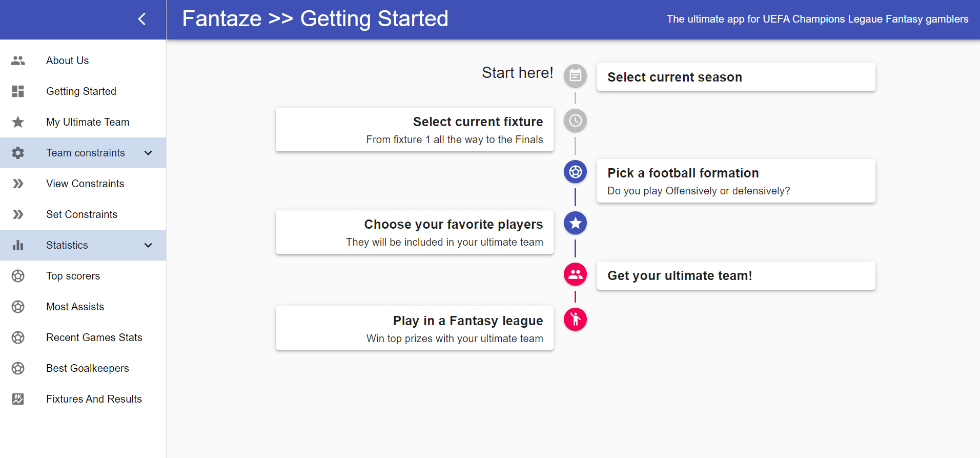
Task: Click the clock icon on the timeline
Action: 575,121
